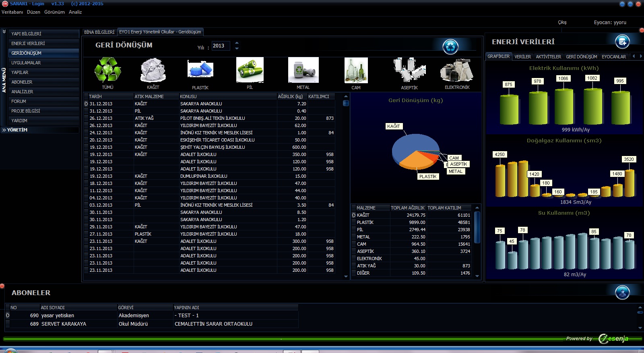Click the PİL batteries icon
This screenshot has height=353, width=644.
click(250, 70)
